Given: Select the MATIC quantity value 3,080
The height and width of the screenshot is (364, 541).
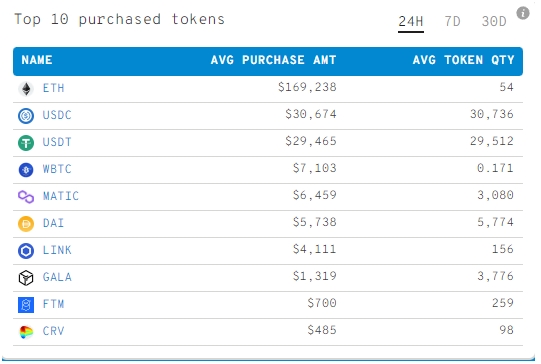Looking at the screenshot, I should click(x=495, y=195).
